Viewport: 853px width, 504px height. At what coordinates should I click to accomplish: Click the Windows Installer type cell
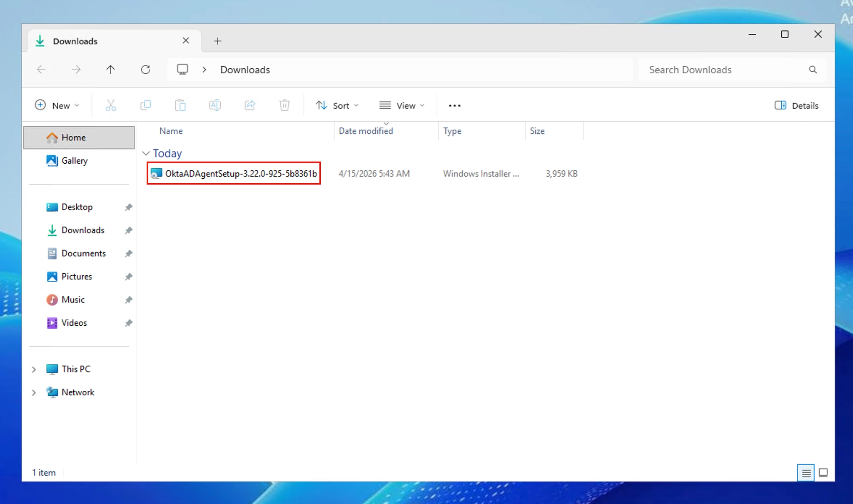481,174
